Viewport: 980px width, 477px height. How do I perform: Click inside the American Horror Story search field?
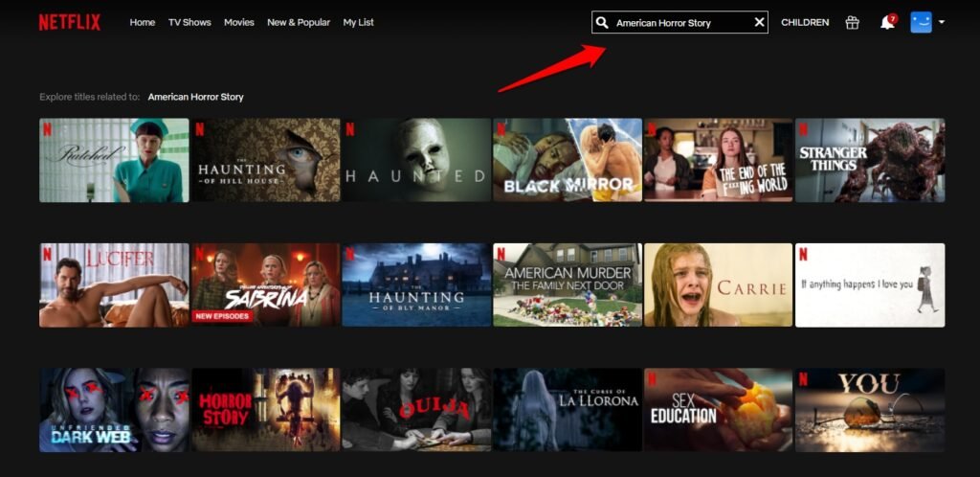point(680,22)
